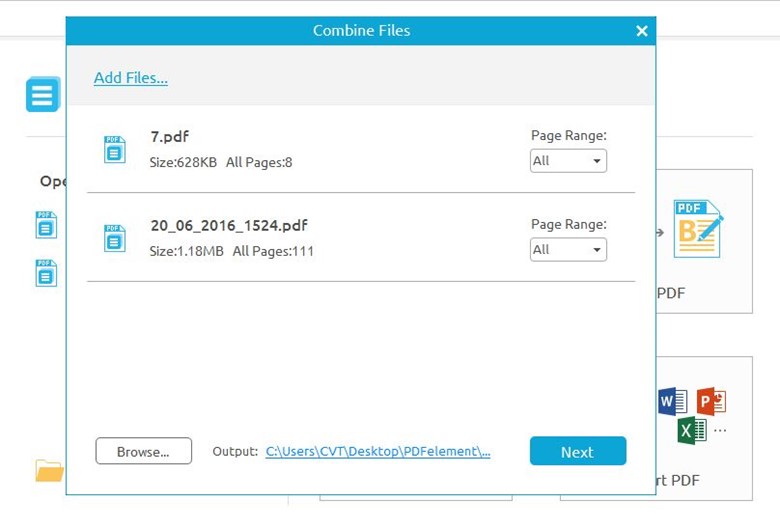
Task: Click the Edit PDF pencil icon
Action: tap(698, 229)
